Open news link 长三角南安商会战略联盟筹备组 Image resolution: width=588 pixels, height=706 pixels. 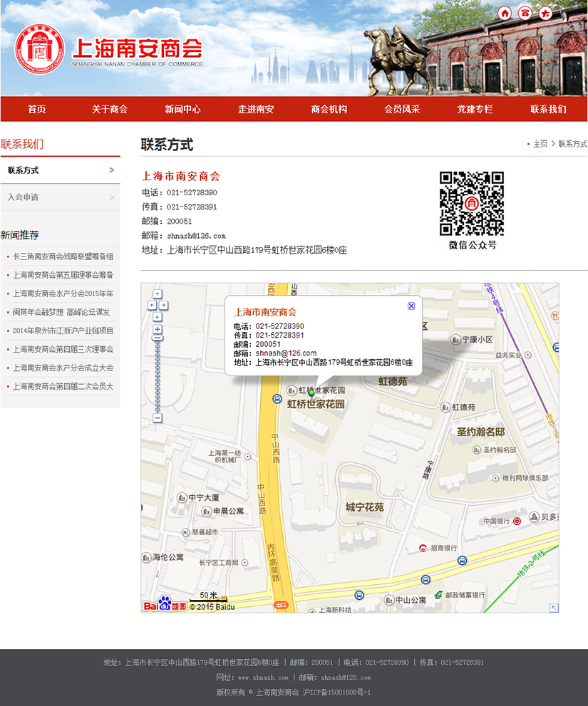point(63,256)
